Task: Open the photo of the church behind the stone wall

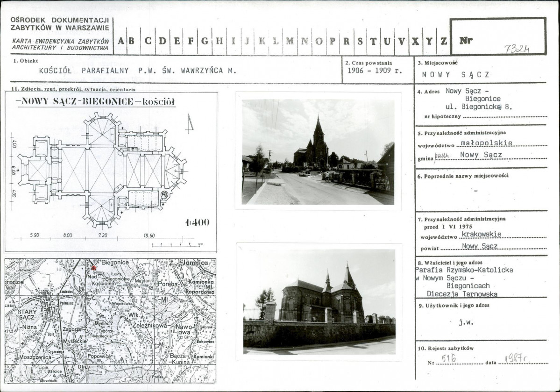Action: [x=319, y=302]
